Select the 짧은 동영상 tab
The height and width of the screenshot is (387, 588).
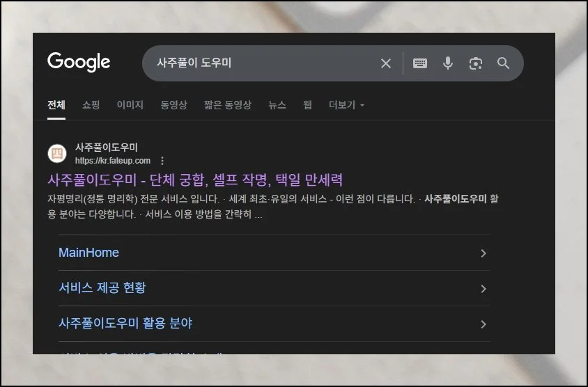pos(227,105)
